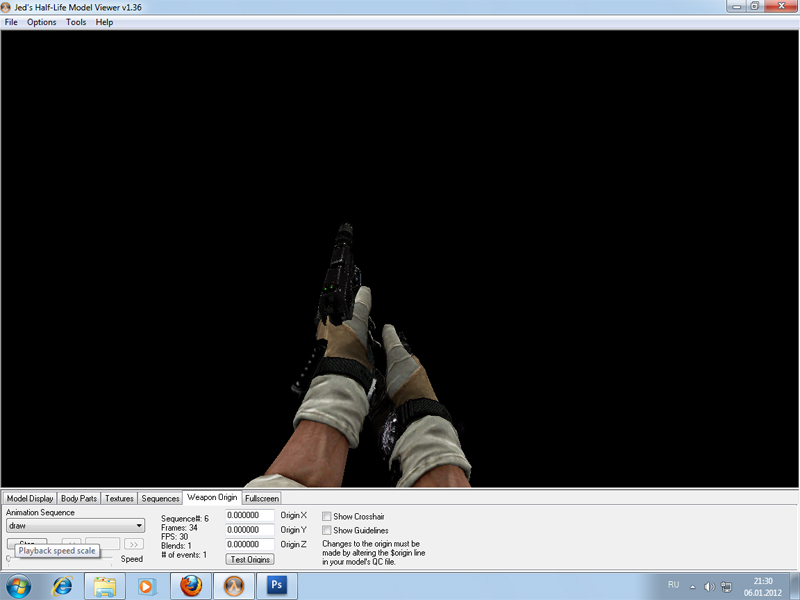Switch to the Textures tab

pyautogui.click(x=119, y=498)
